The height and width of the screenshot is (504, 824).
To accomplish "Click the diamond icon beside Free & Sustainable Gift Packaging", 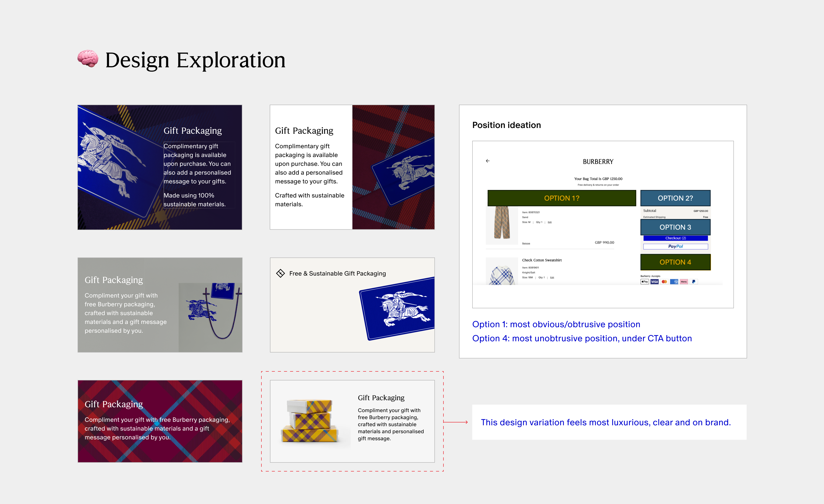I will point(280,273).
